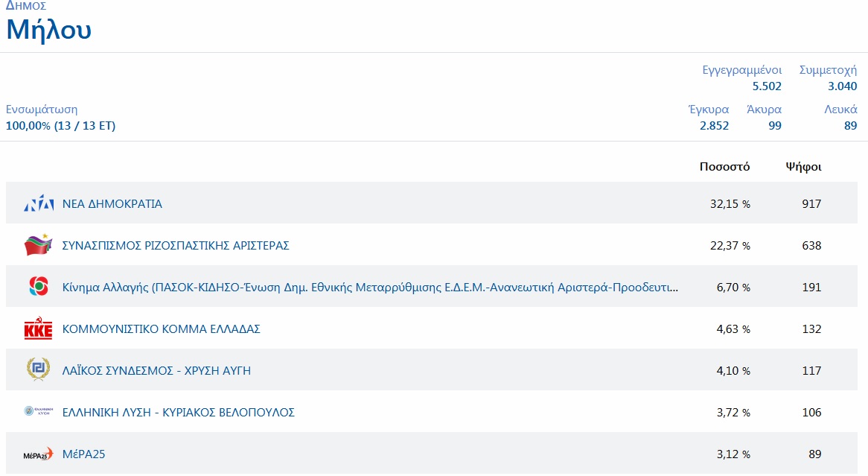This screenshot has width=868, height=476.
Task: Click the Ενσωμάτωση 100,00% status text
Action: tap(60, 126)
